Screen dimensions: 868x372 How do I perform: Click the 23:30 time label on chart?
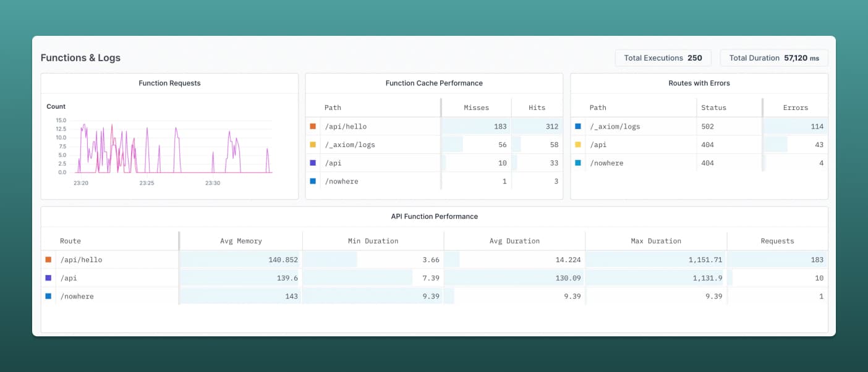213,183
